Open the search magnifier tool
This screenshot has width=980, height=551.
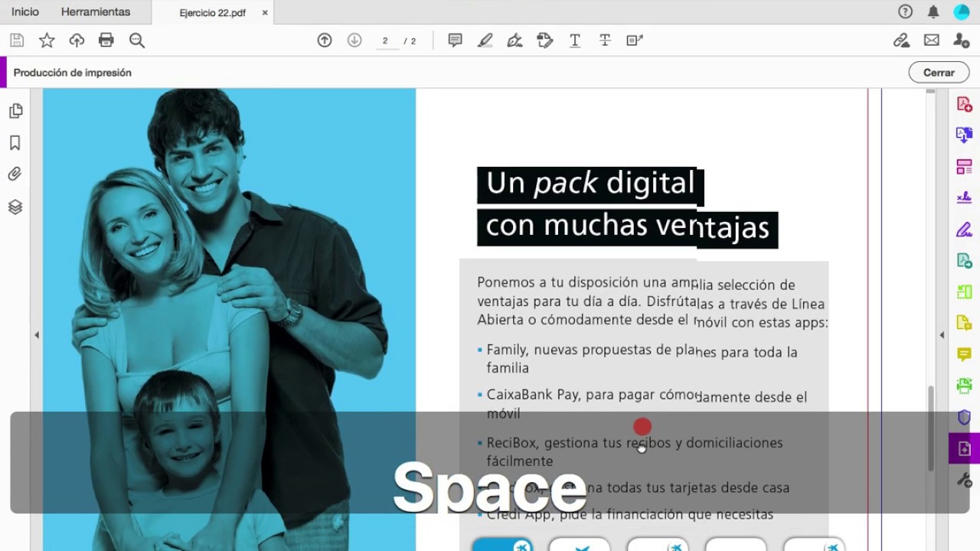137,41
